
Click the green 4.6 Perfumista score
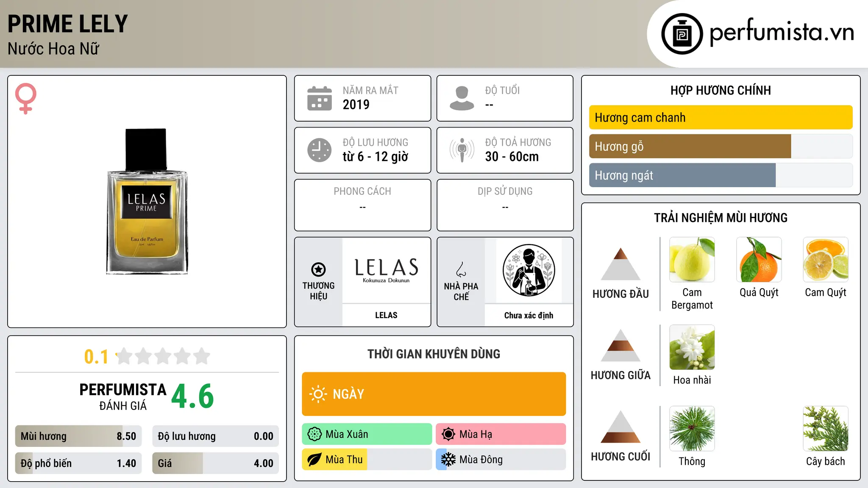click(192, 396)
